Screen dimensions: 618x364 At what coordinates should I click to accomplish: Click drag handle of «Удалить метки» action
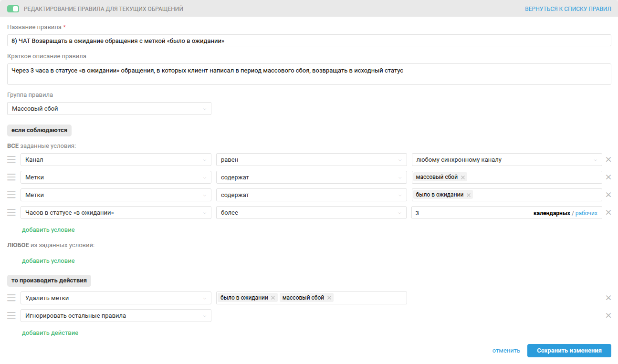pos(11,298)
